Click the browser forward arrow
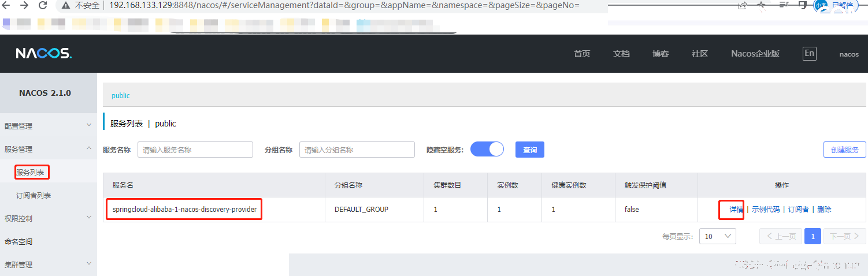 pyautogui.click(x=24, y=6)
